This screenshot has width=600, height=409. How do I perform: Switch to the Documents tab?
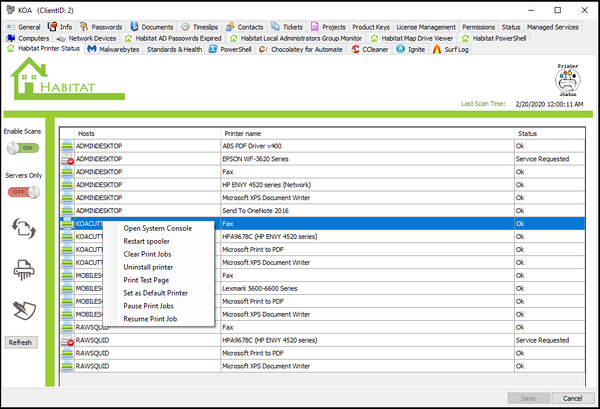click(x=152, y=27)
